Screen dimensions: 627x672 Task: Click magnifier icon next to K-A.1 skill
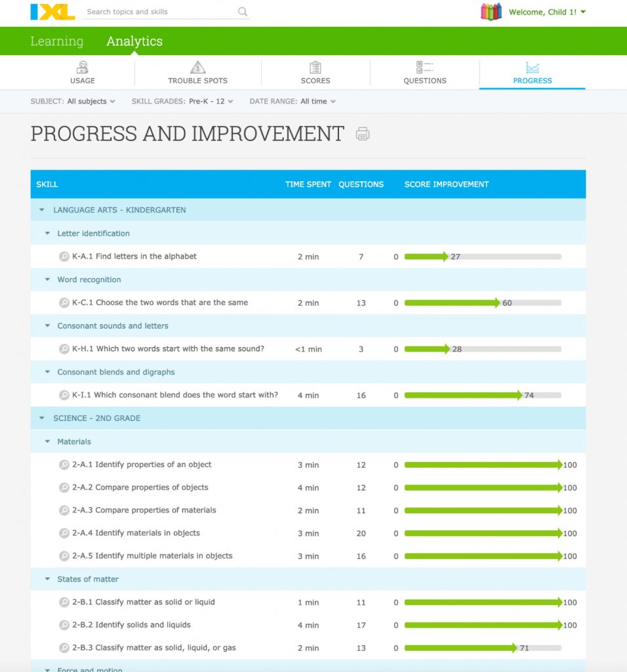click(x=64, y=257)
